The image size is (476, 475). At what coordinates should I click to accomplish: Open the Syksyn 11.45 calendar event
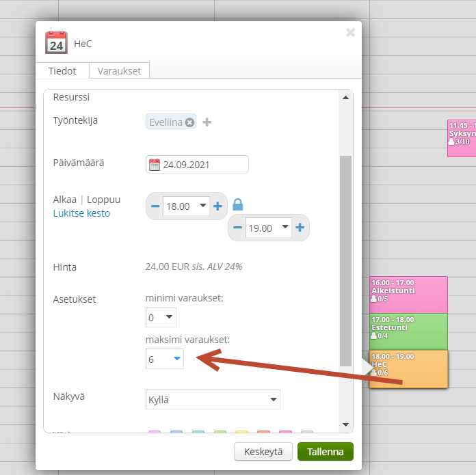pyautogui.click(x=462, y=138)
